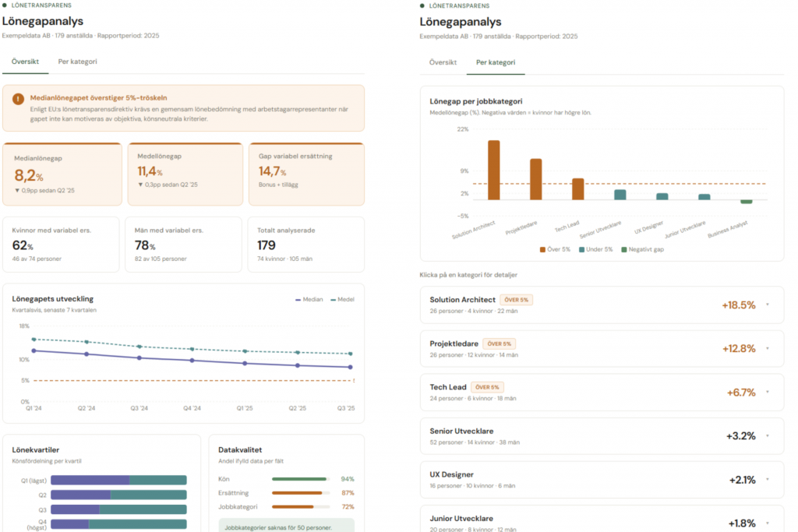Image resolution: width=798 pixels, height=532 pixels.
Task: Switch to Per kategori tab in left panel
Action: [77, 62]
